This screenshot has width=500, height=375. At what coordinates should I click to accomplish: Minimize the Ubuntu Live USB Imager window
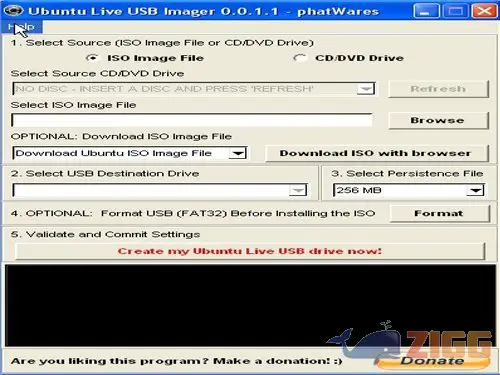coord(427,11)
